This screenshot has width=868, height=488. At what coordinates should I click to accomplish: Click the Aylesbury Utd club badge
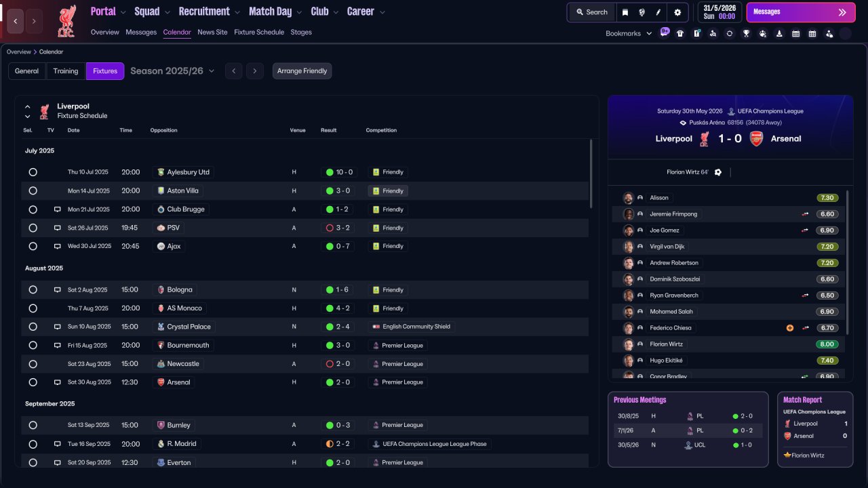click(x=161, y=172)
